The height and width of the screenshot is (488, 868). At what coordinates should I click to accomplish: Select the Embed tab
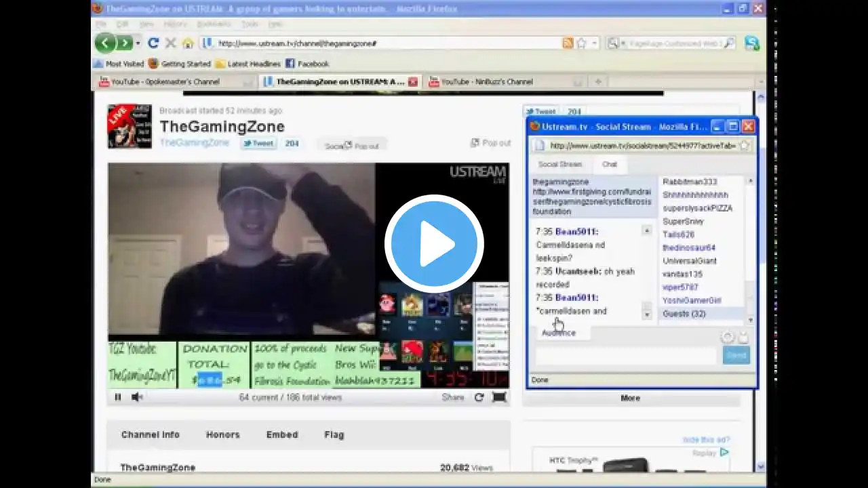(282, 434)
